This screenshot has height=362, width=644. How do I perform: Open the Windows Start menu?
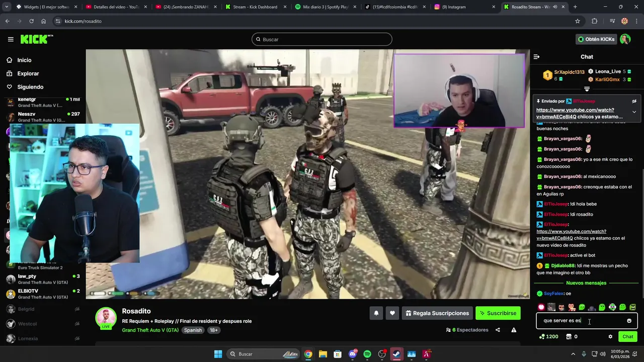click(x=218, y=354)
